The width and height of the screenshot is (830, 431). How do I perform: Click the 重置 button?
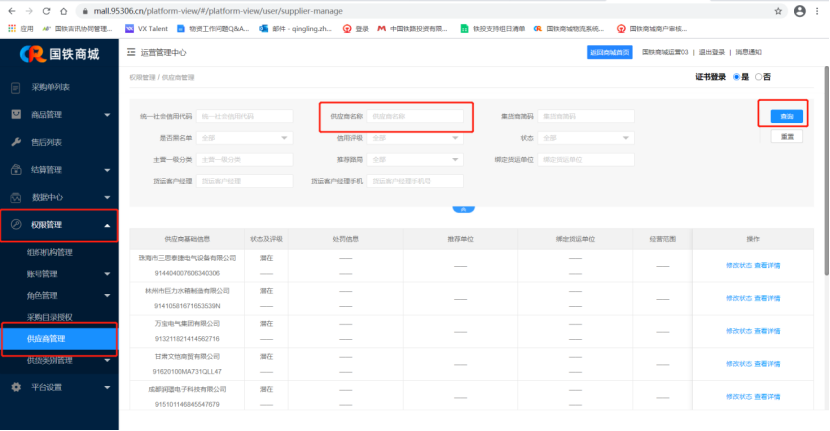coord(787,137)
